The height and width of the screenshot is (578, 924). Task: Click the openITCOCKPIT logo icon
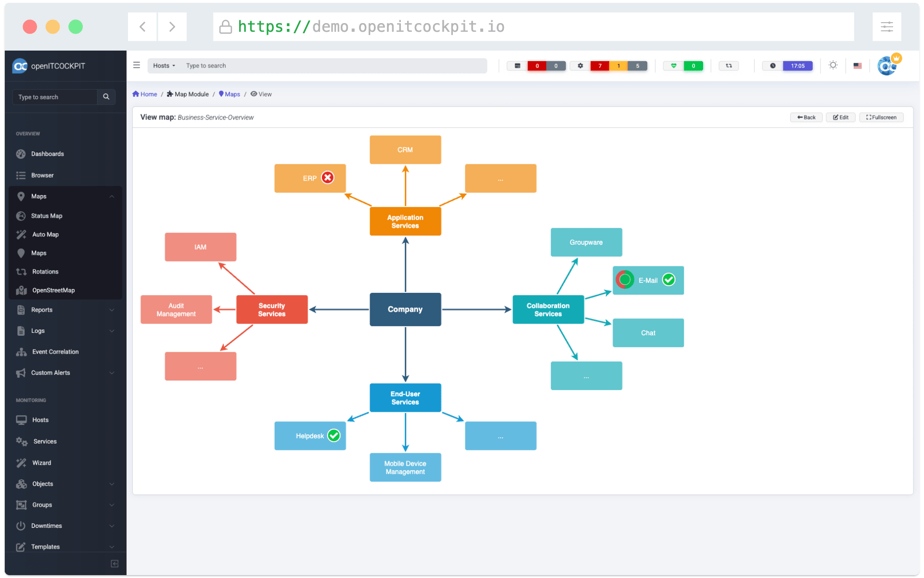[x=20, y=66]
